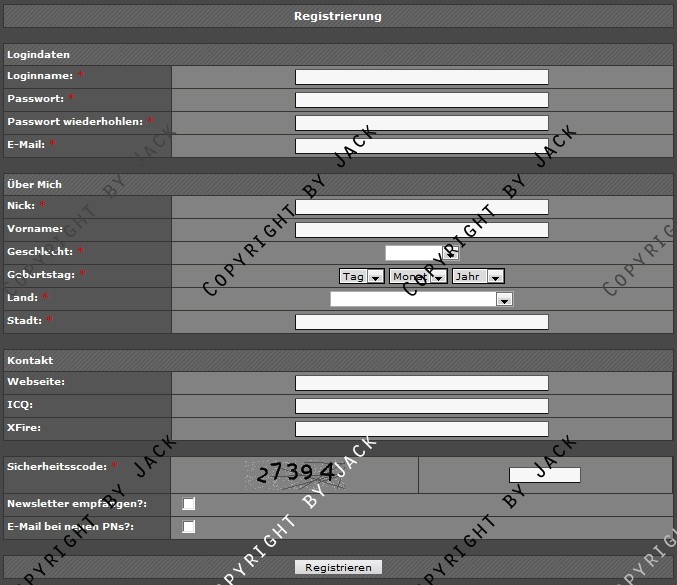Select the ICQ input field
Screen dimensions: 677x585
coord(421,406)
